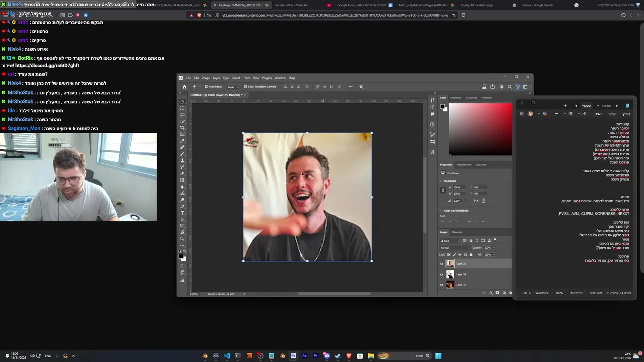The width and height of the screenshot is (644, 362).
Task: Select the Frame tool
Action: [182, 134]
